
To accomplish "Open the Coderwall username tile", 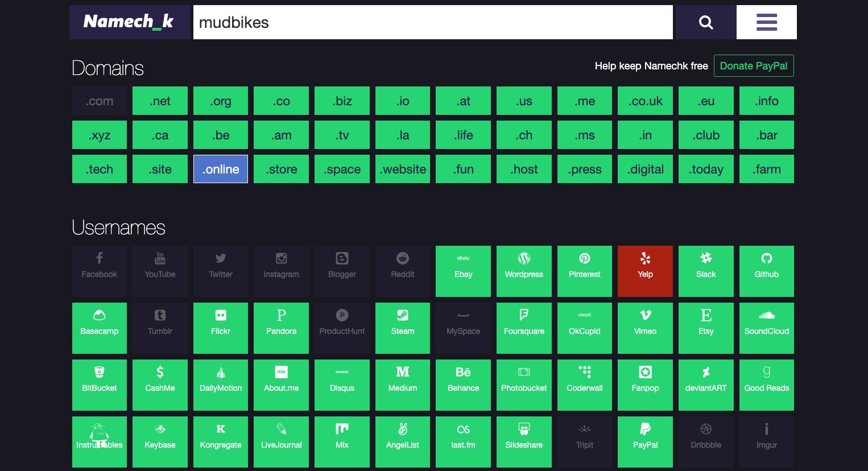I will coord(585,385).
